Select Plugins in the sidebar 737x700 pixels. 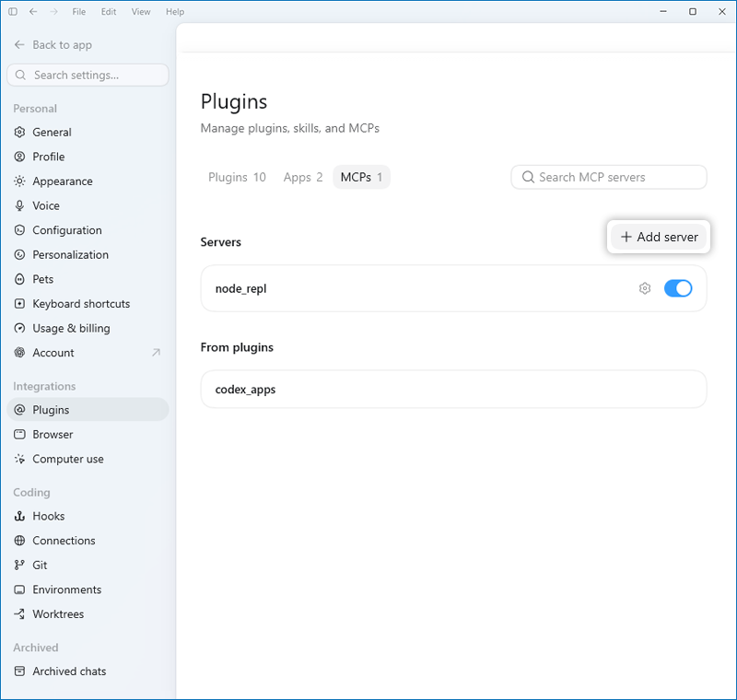tap(88, 410)
